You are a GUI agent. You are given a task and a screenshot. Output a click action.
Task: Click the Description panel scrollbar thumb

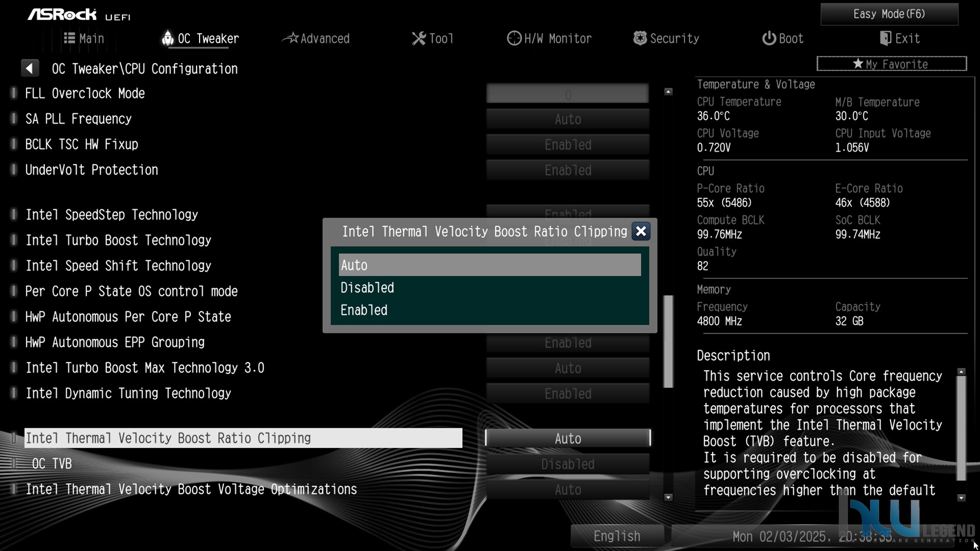[962, 428]
